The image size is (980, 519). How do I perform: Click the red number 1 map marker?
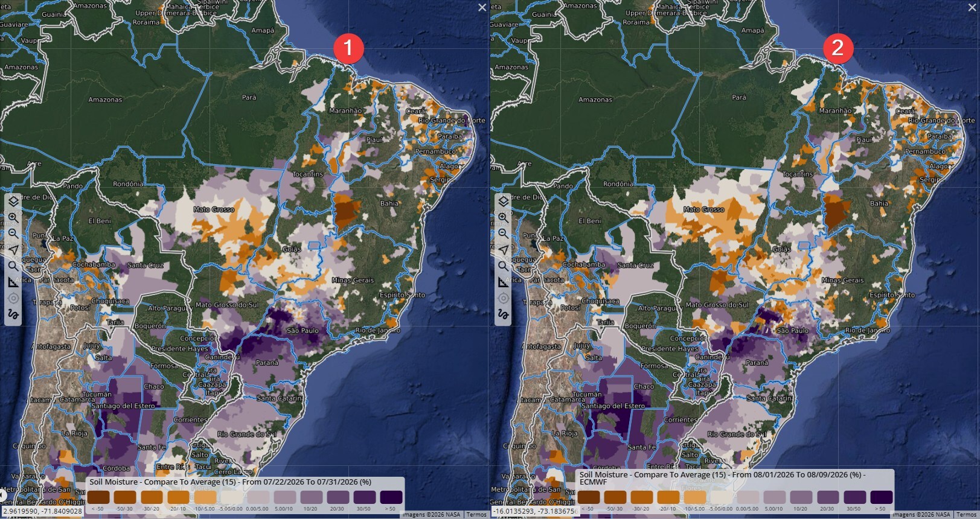(348, 48)
